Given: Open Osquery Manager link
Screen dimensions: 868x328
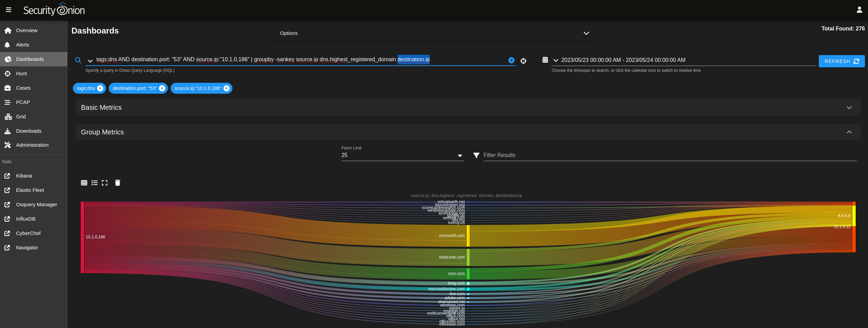Looking at the screenshot, I should click(34, 205).
